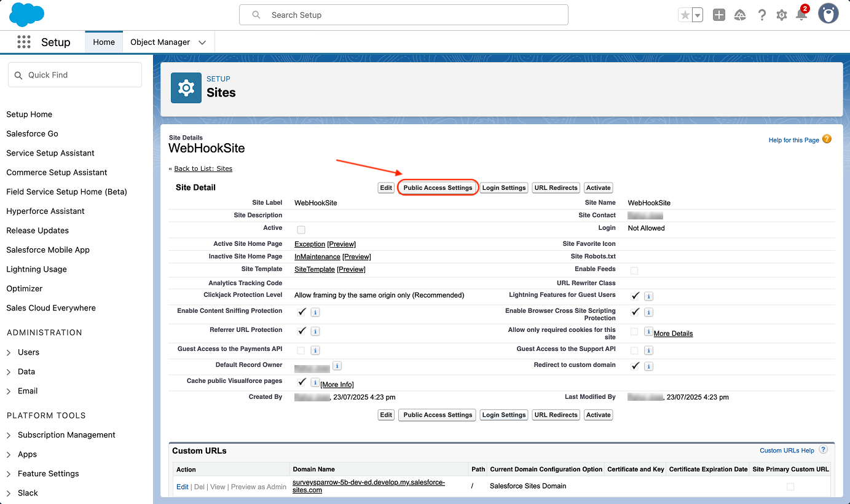Toggle the Enable Feeds checkbox
Screen dimensions: 850x504
coord(634,270)
